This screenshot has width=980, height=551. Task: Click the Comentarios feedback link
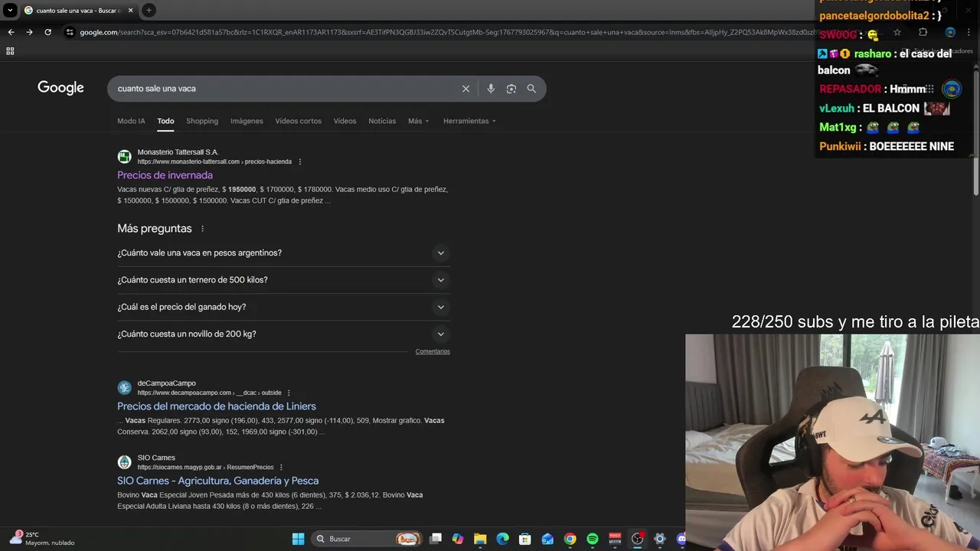(x=433, y=352)
